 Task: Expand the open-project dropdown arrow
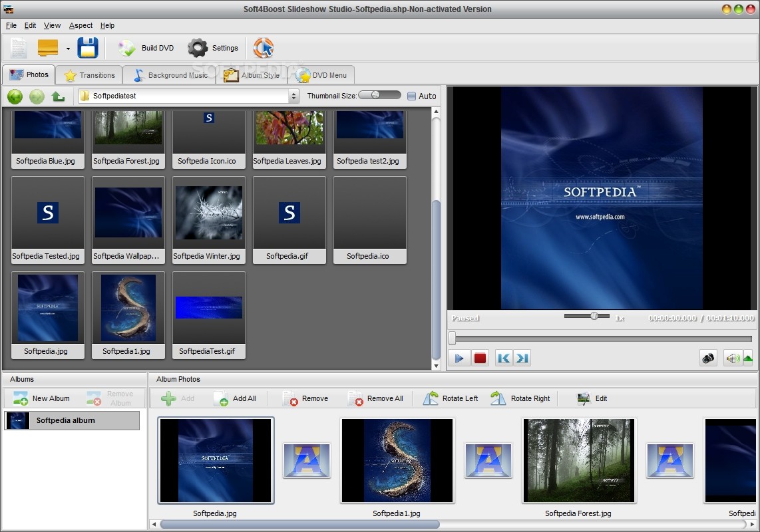click(68, 49)
